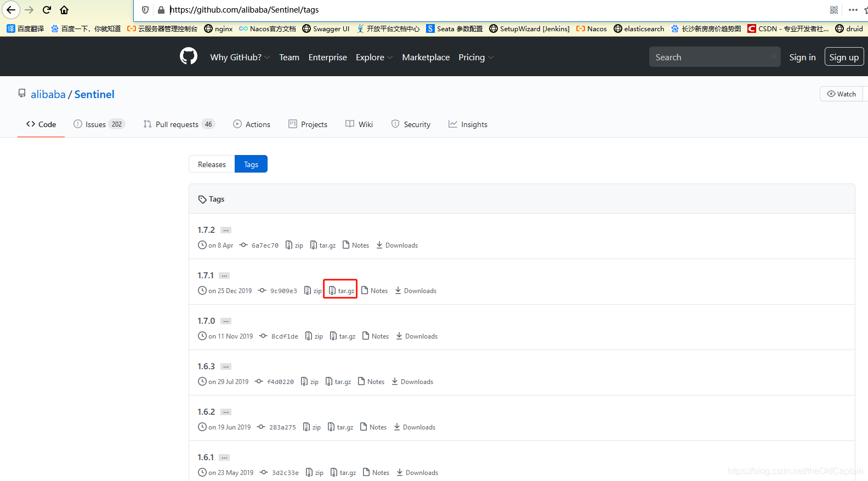Select the Projects tab
This screenshot has height=481, width=868.
tap(308, 124)
